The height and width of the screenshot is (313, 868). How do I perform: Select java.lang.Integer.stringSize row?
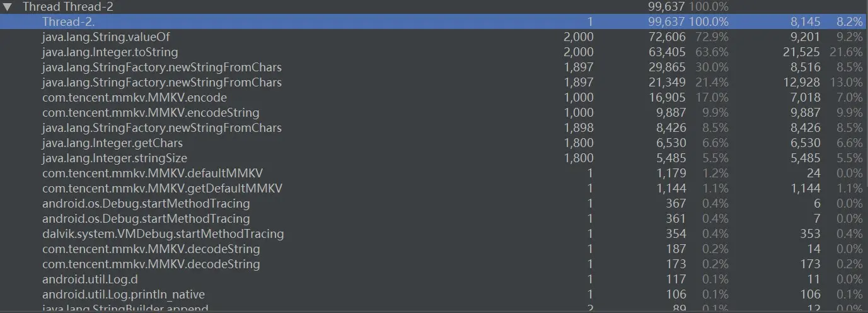click(x=434, y=158)
